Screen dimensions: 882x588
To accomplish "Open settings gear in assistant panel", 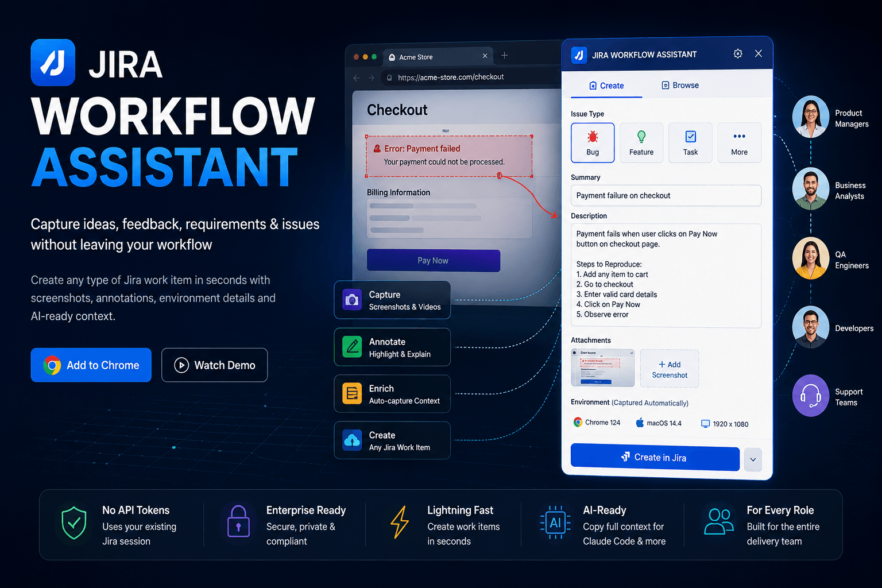I will [738, 53].
